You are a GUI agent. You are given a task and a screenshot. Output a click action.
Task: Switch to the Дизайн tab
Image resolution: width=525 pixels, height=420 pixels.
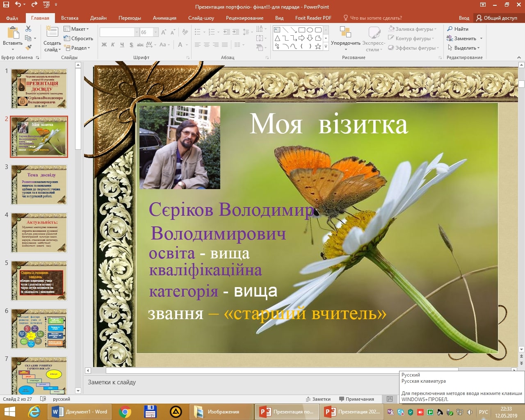click(98, 18)
